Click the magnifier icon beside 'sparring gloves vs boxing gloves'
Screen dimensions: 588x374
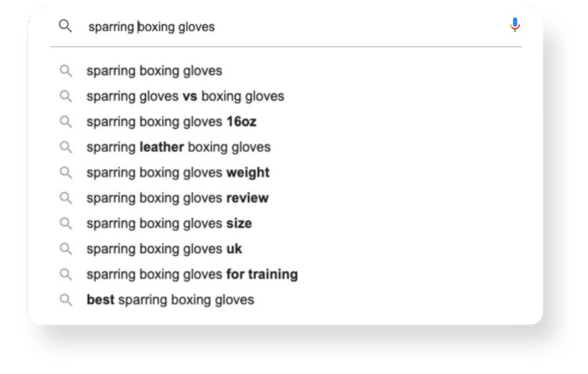[x=66, y=96]
